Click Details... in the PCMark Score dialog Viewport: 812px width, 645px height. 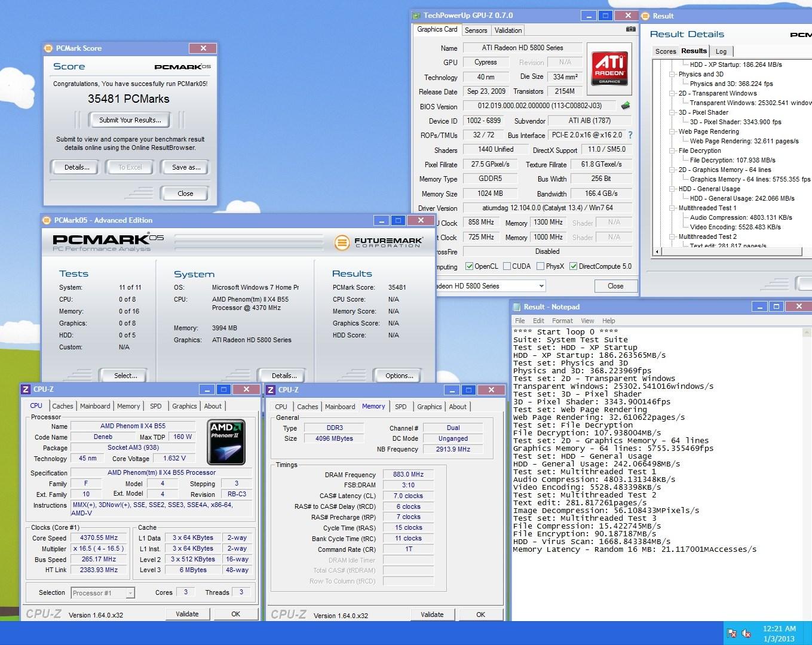(x=76, y=167)
